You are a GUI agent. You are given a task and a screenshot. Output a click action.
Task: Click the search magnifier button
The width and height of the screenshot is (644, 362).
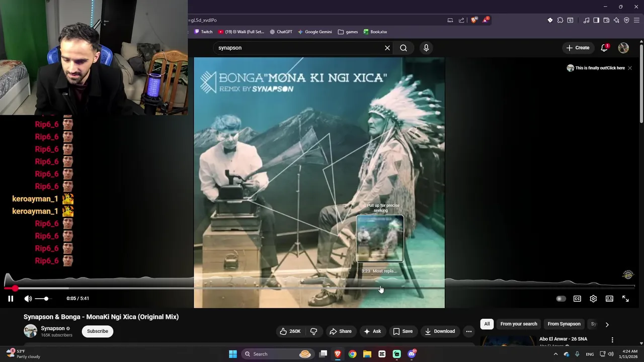pos(404,48)
